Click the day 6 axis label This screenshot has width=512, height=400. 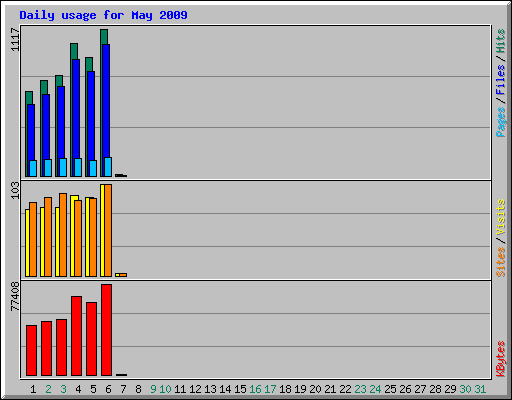click(108, 389)
